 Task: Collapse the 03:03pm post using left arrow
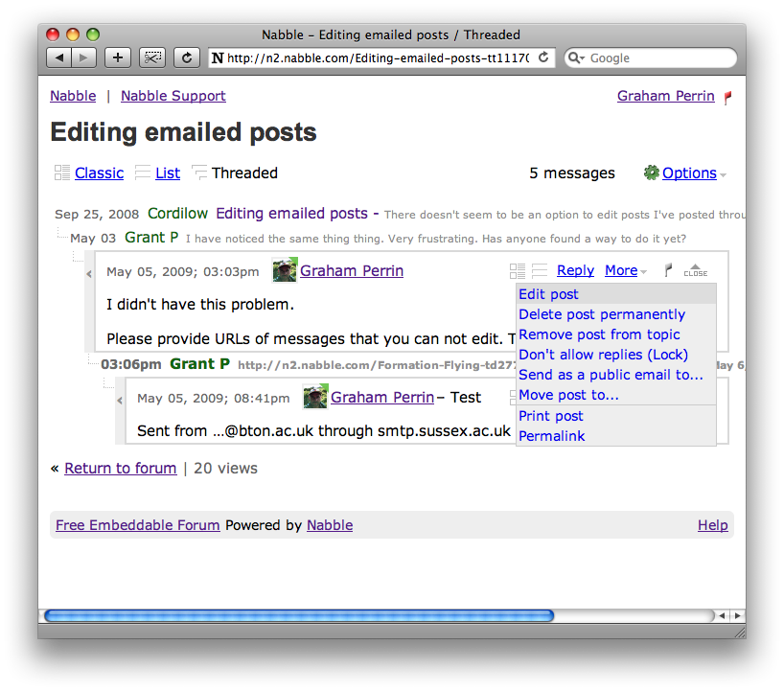point(89,274)
